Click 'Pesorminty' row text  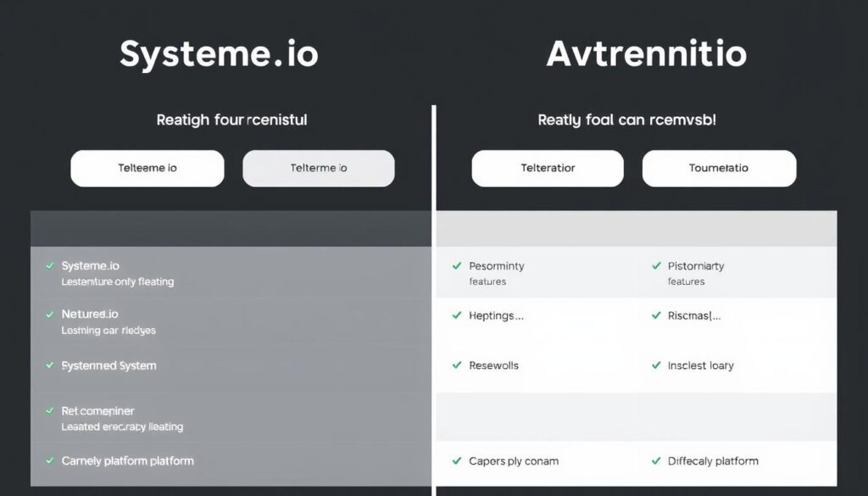pyautogui.click(x=497, y=266)
